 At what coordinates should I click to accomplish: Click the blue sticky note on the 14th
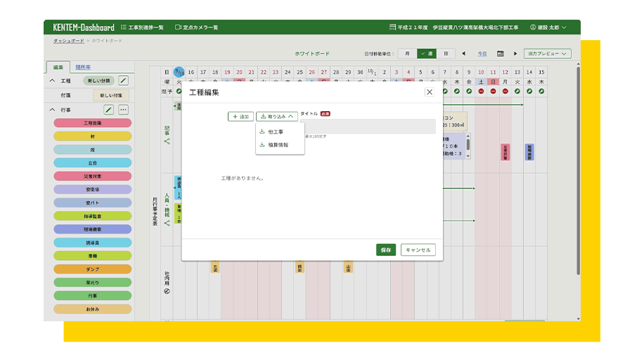529,153
